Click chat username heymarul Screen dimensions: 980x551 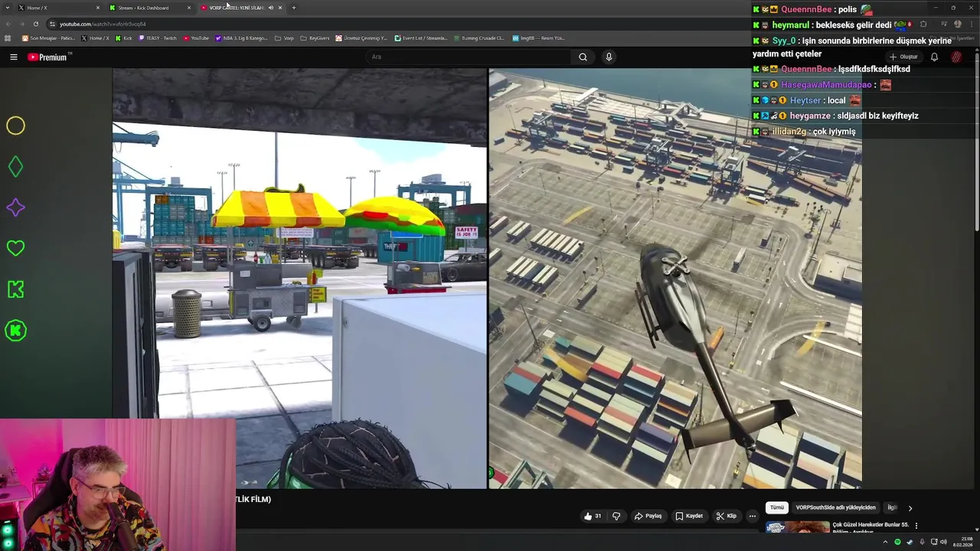[791, 25]
